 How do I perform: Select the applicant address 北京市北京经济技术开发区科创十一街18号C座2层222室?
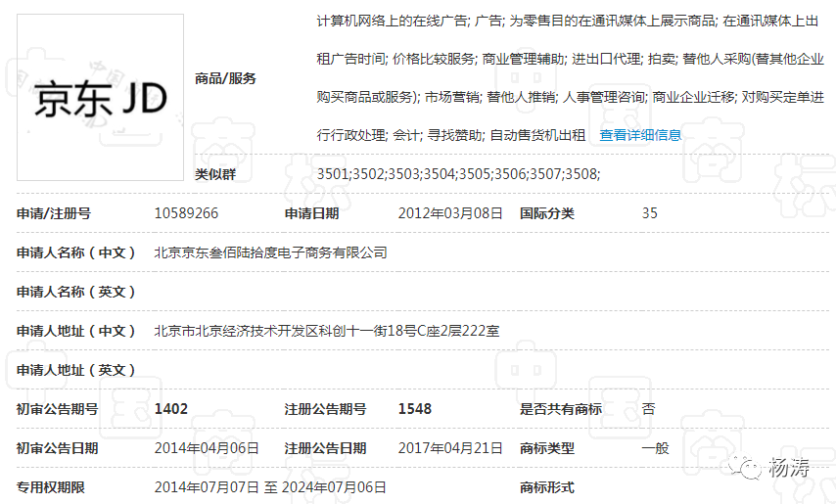(327, 331)
